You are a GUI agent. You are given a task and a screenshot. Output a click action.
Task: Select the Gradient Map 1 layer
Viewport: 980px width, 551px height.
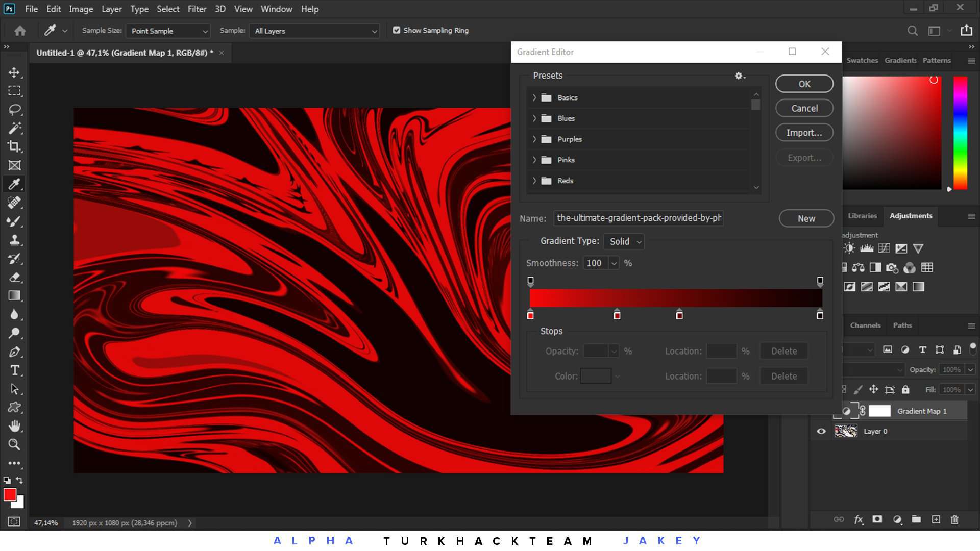(x=899, y=411)
